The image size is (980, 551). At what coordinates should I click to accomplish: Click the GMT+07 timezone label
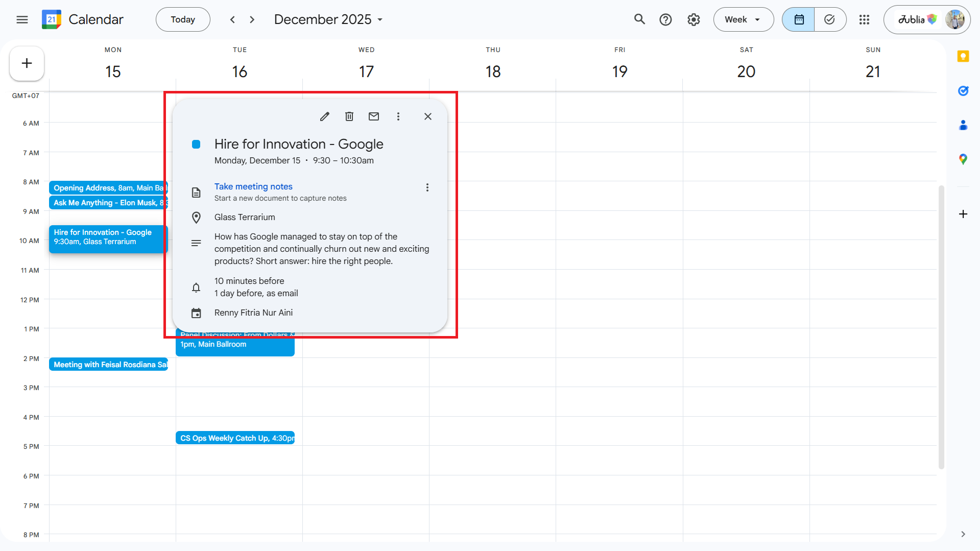[x=26, y=95]
